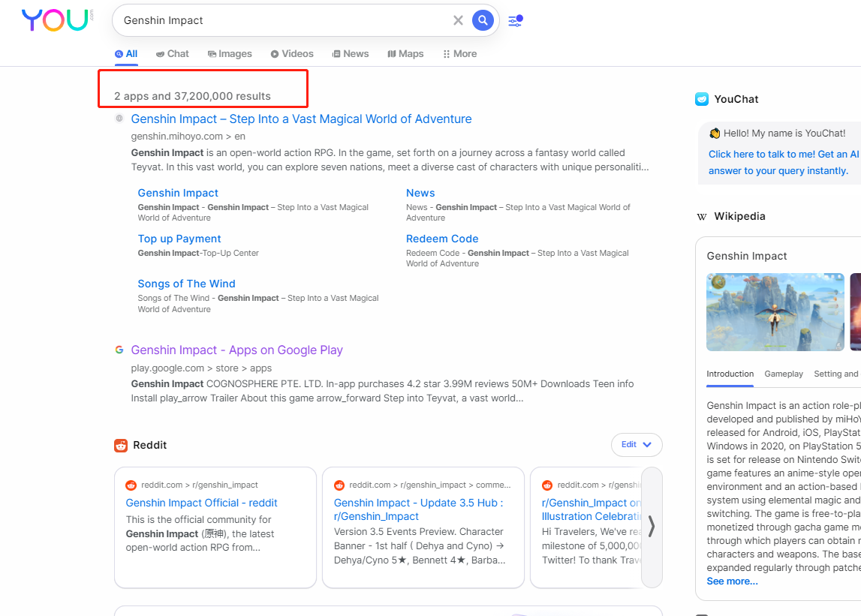Viewport: 861px width, 616px height.
Task: Open the More search categories menu
Action: click(460, 54)
